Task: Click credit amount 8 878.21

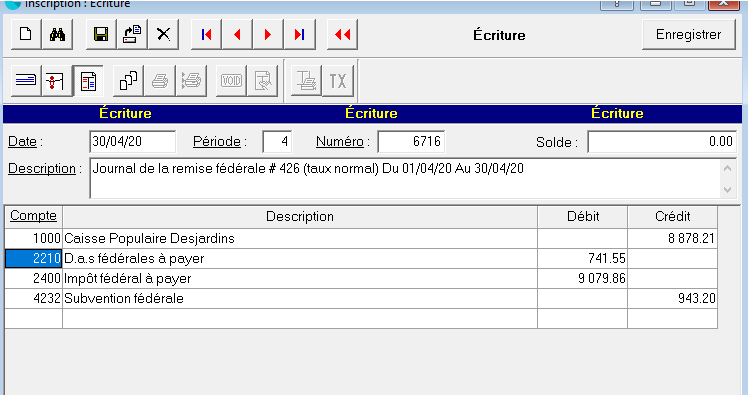Action: point(673,238)
